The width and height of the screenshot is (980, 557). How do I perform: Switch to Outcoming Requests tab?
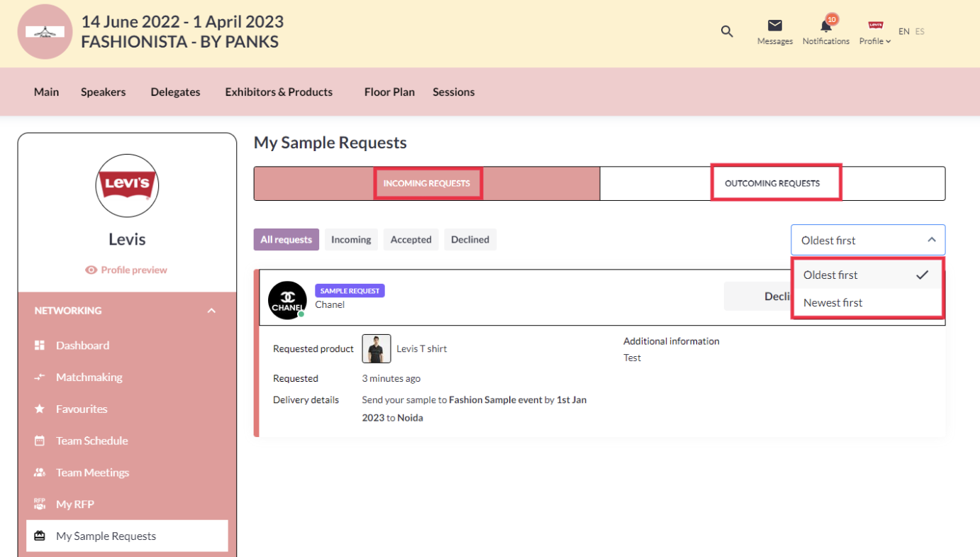772,183
